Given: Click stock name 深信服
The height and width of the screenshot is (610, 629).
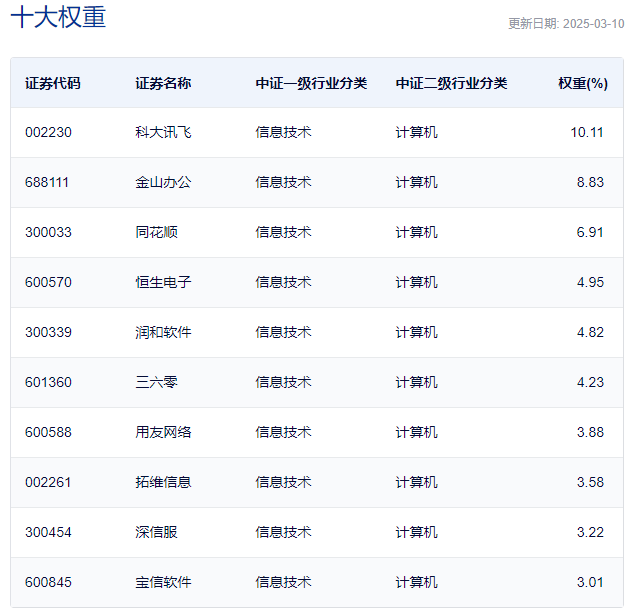Looking at the screenshot, I should [x=156, y=533].
